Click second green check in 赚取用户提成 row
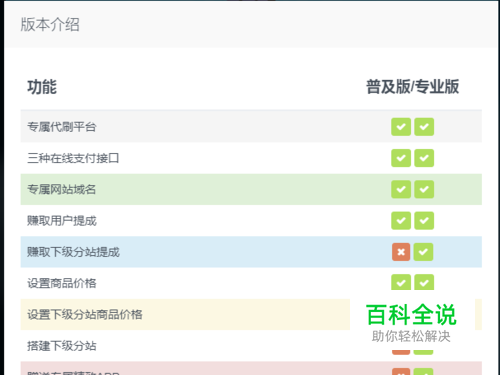The height and width of the screenshot is (375, 500). click(424, 221)
